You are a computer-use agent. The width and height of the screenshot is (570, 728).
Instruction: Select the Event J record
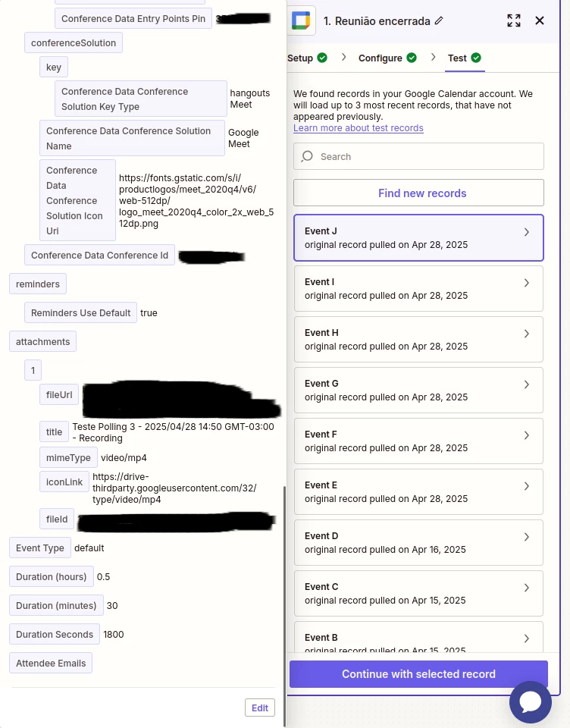(x=418, y=237)
